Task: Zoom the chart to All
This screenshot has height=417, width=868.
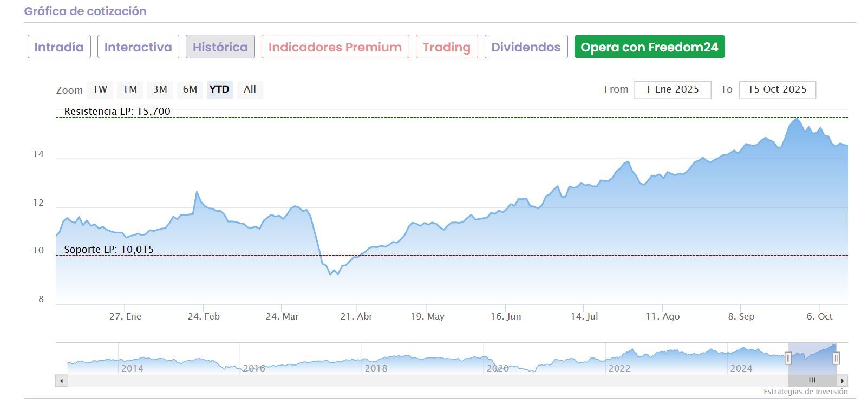Action: click(250, 89)
